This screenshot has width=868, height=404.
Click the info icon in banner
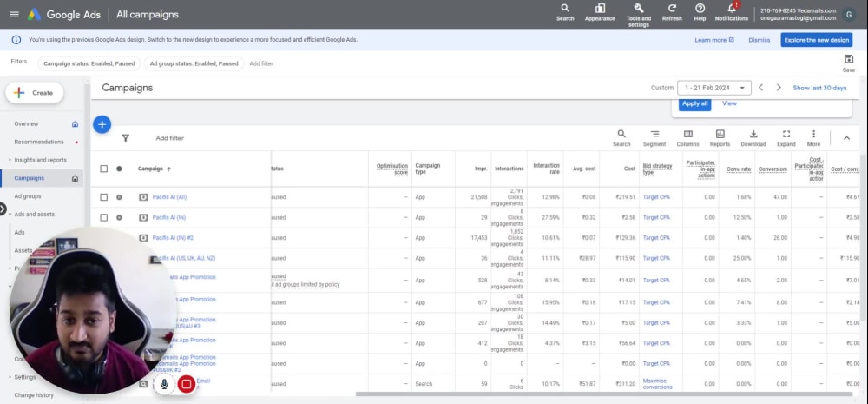[16, 40]
